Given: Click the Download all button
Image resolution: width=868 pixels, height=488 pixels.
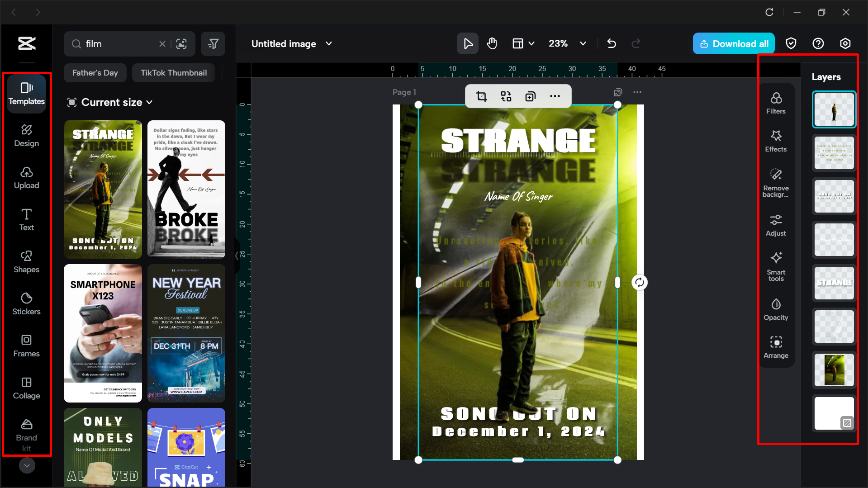Looking at the screenshot, I should click(x=733, y=43).
